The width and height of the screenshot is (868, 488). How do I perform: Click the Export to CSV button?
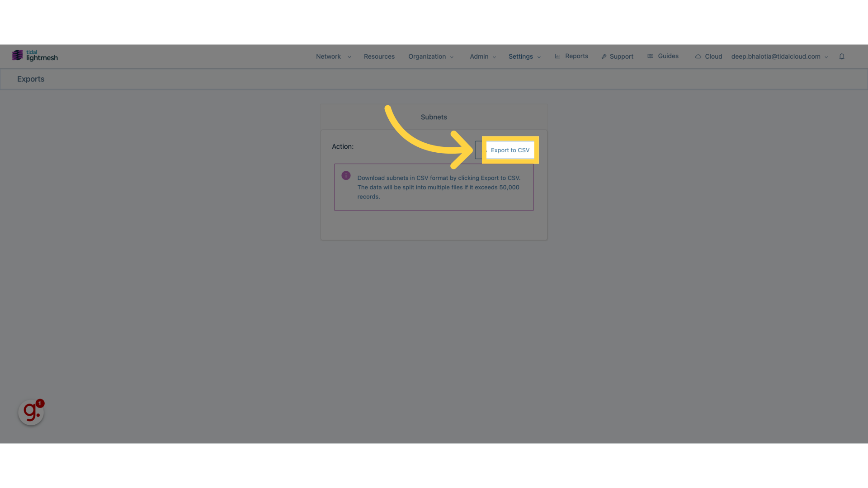(509, 150)
